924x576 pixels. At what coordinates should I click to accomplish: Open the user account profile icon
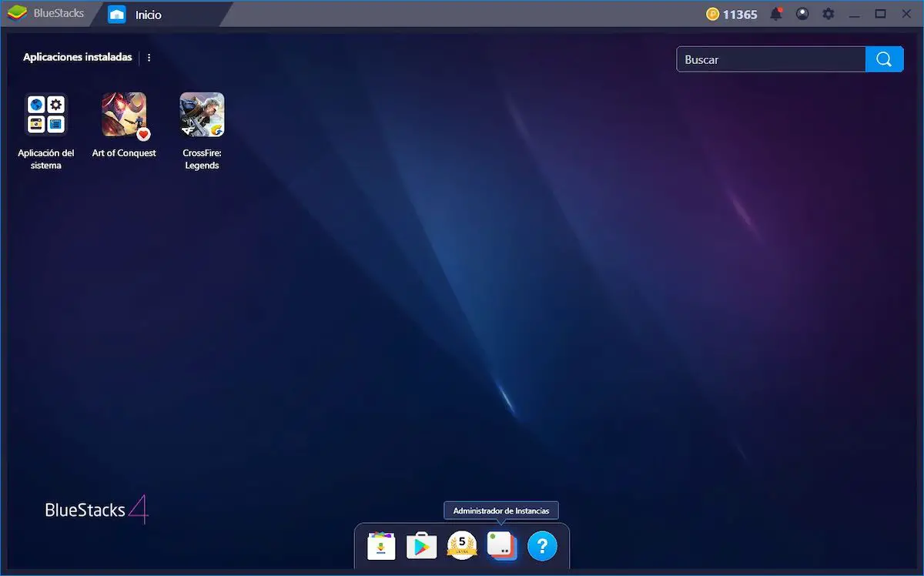pos(802,14)
